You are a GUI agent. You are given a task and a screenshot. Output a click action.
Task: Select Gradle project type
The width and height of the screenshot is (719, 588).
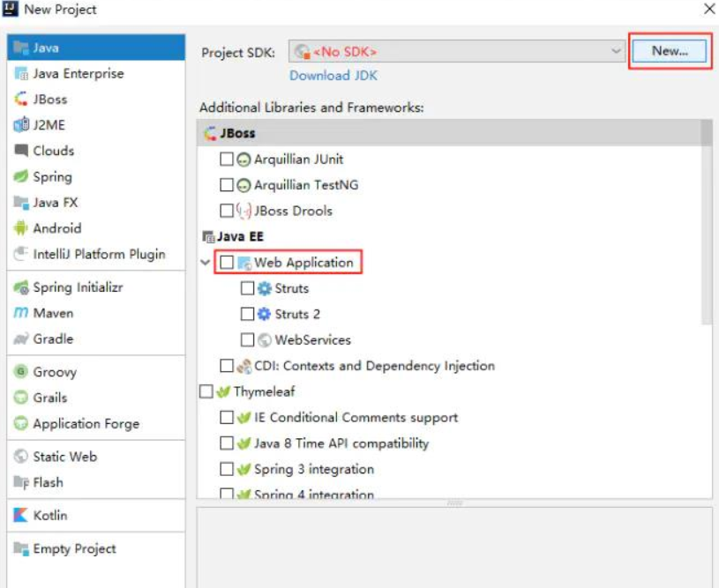96,339
